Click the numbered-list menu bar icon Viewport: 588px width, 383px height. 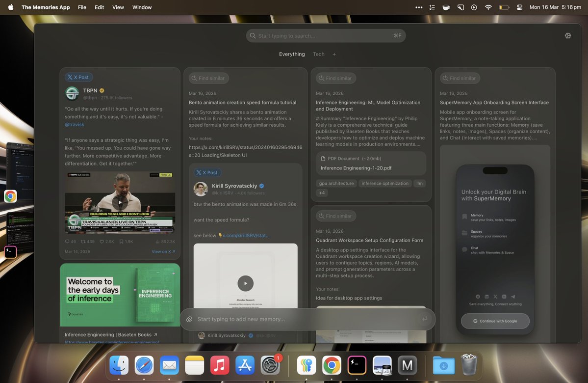pos(432,7)
